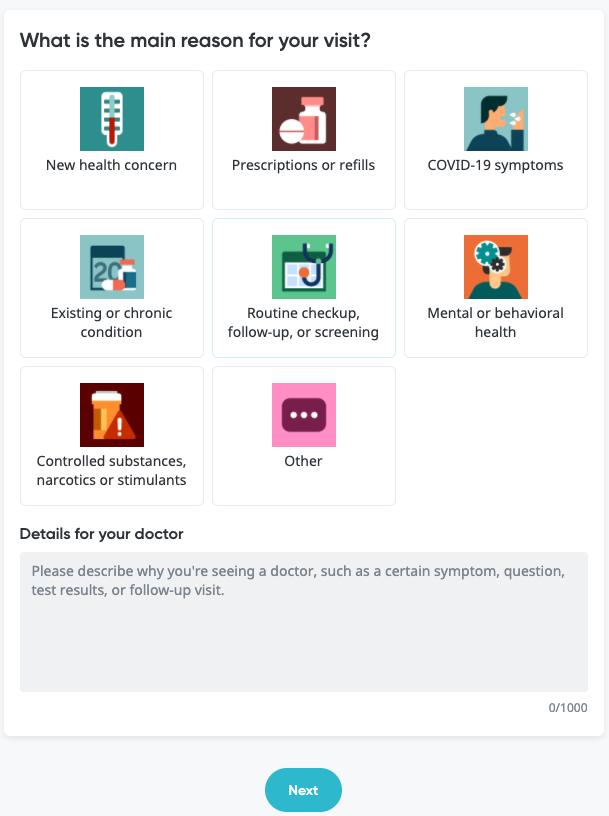
Task: Click the head with gears mental health icon
Action: (x=496, y=267)
